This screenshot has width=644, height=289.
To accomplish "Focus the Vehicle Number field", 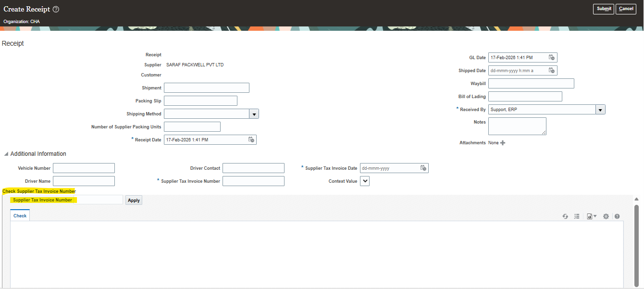I will tap(84, 168).
